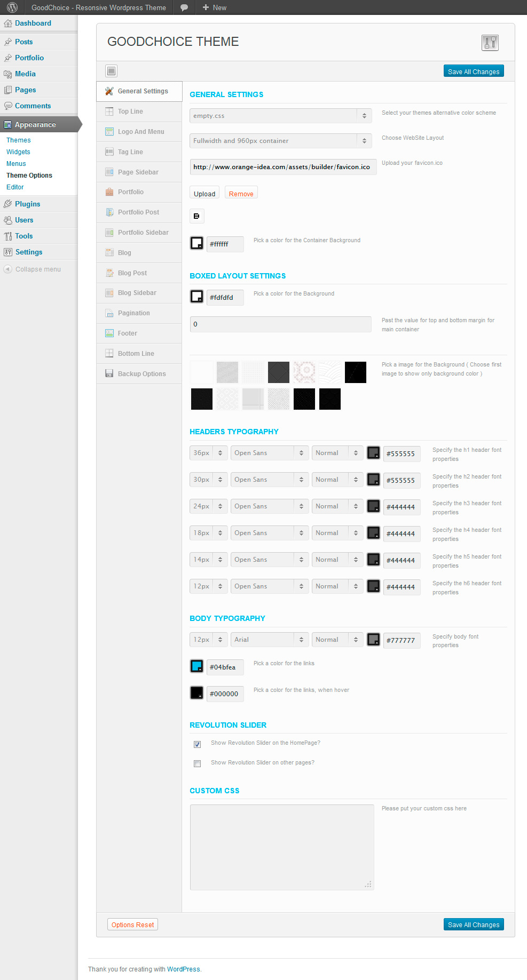
Task: Open the body typography Arial font dropdown
Action: [x=270, y=640]
